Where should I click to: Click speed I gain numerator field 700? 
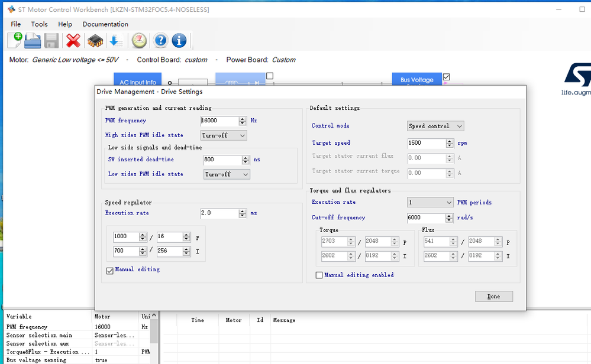[x=126, y=251]
